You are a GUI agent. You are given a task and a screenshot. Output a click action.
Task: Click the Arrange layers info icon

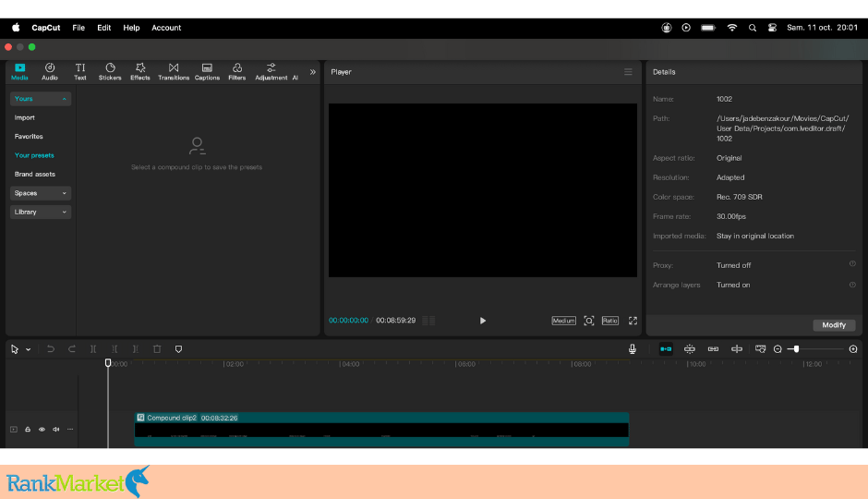coord(852,285)
